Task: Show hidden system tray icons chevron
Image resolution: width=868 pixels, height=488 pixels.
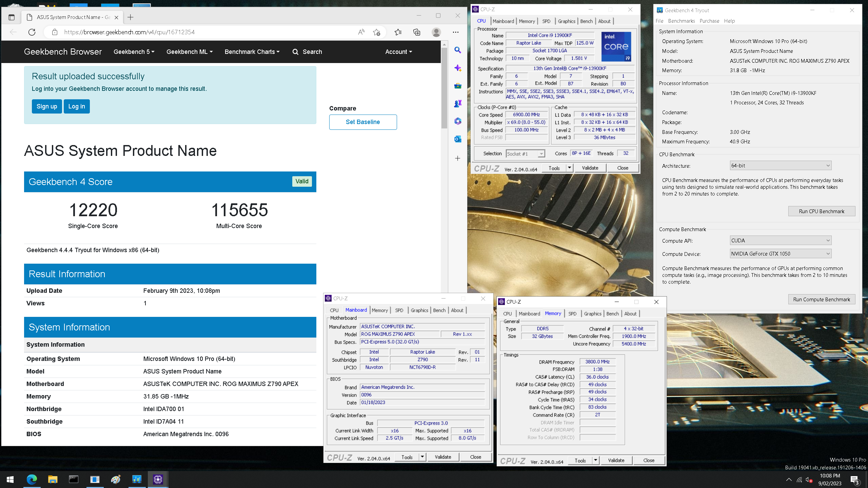Action: point(789,480)
